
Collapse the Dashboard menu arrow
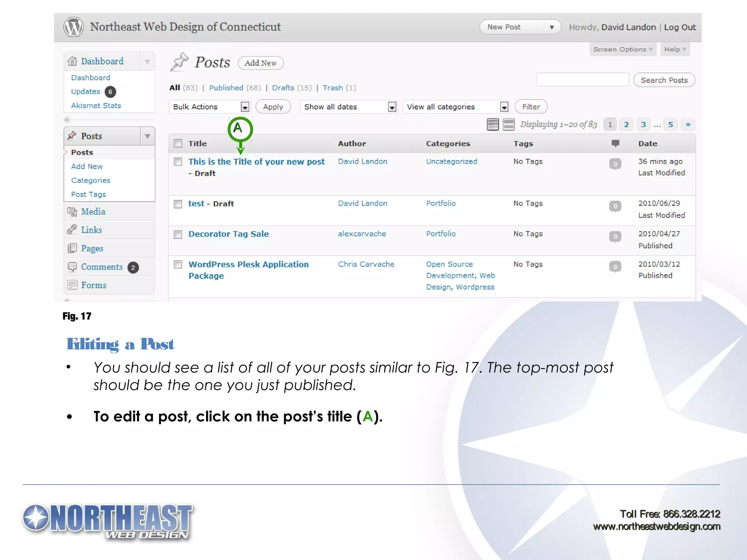[x=147, y=62]
